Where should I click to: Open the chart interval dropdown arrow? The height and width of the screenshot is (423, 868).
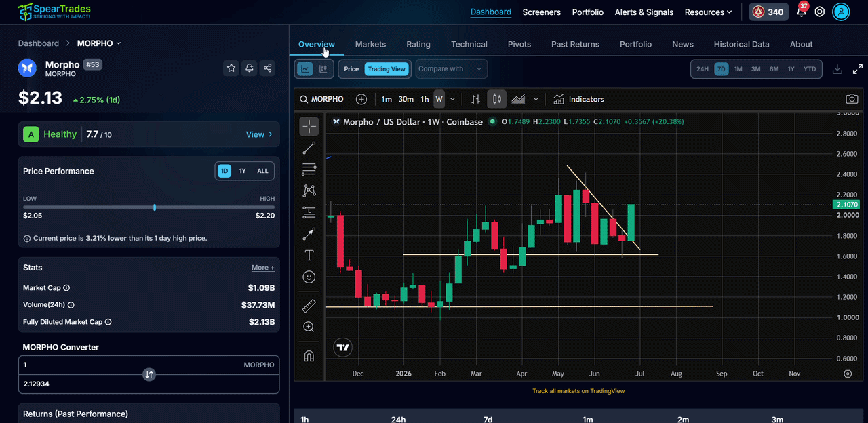[x=452, y=99]
